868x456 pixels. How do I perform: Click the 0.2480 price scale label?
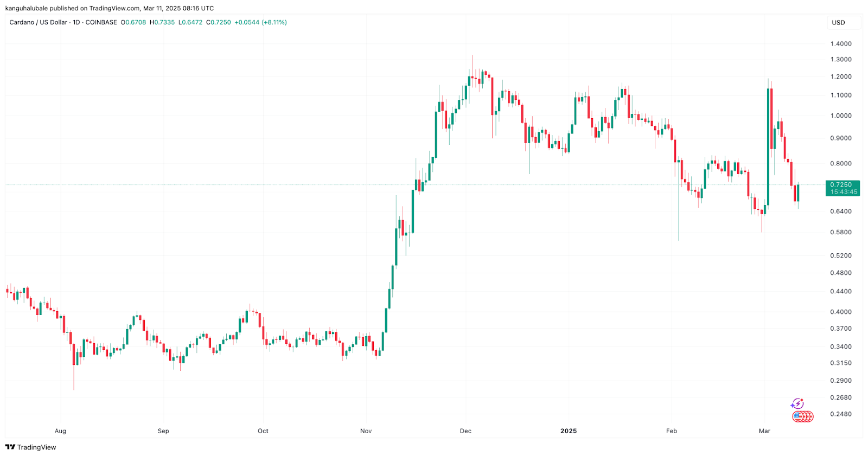pyautogui.click(x=841, y=414)
